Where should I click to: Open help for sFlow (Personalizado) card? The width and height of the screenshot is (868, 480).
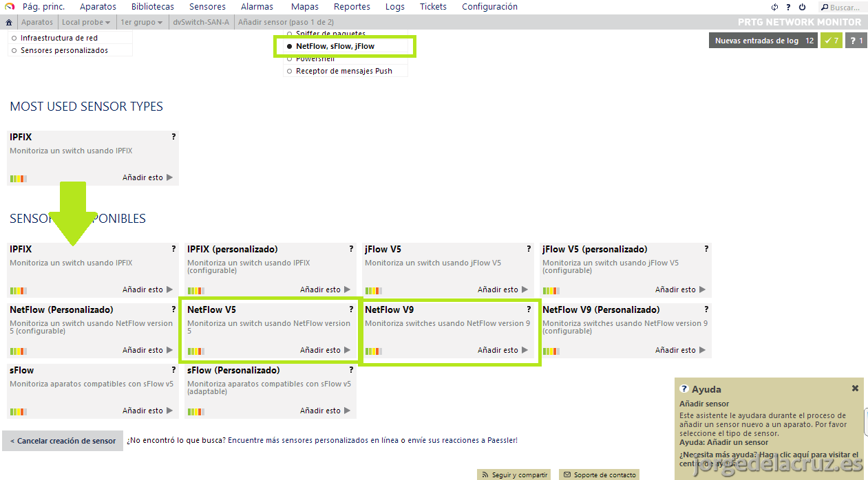pos(351,370)
